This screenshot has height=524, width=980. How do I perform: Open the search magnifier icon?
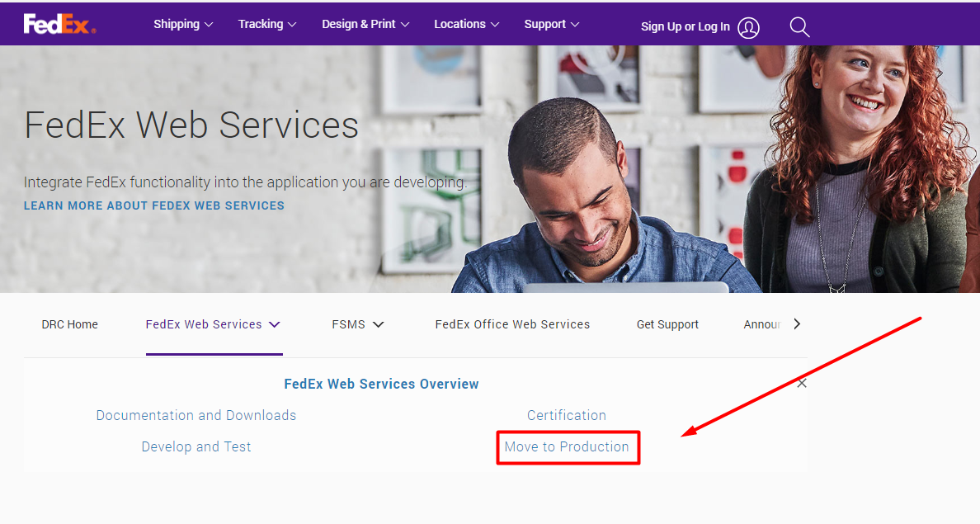tap(799, 27)
